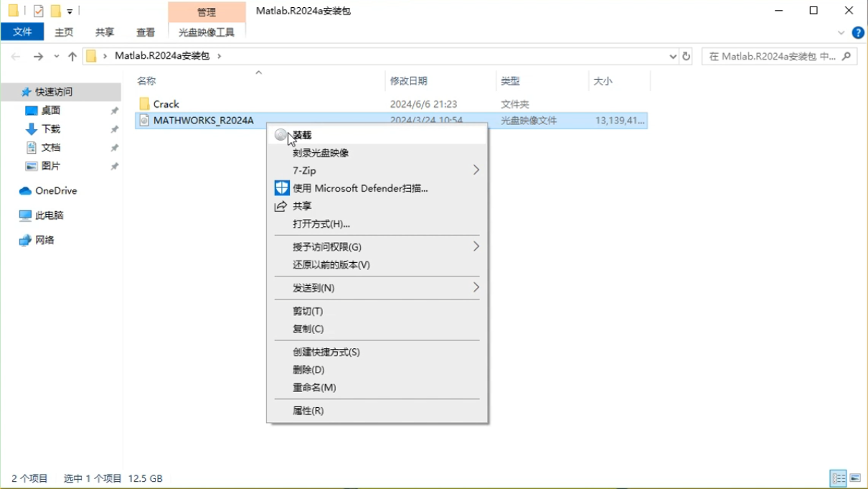Click the new folder quick access icon
This screenshot has width=868, height=489.
click(56, 11)
